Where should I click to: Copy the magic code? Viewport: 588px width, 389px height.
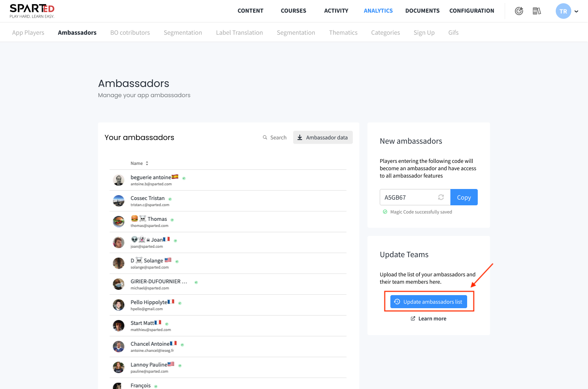tap(464, 197)
